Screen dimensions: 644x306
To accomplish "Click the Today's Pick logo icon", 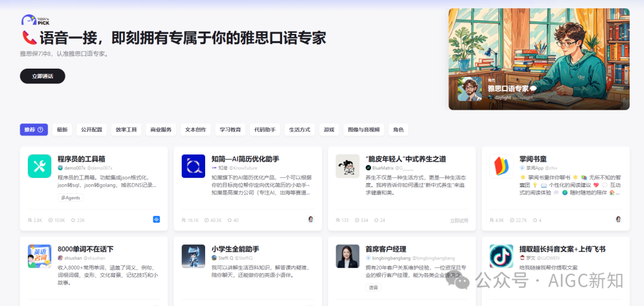I will click(x=35, y=20).
